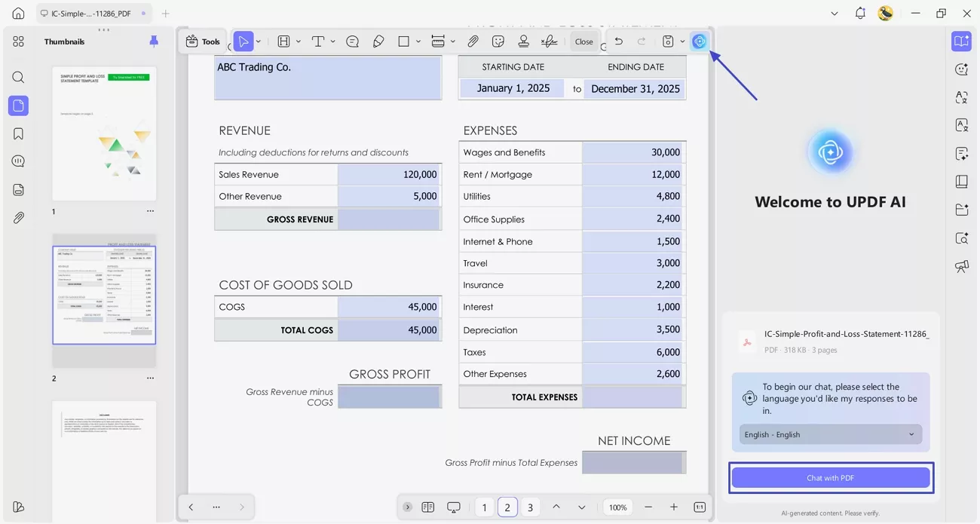The height and width of the screenshot is (524, 980).
Task: Toggle actual size 1:1 view
Action: point(699,507)
